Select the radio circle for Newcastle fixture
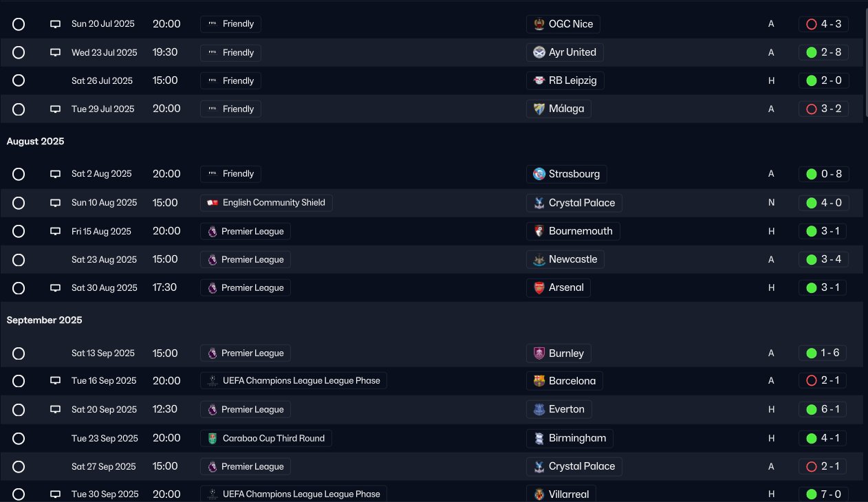This screenshot has width=868, height=502. pyautogui.click(x=19, y=260)
